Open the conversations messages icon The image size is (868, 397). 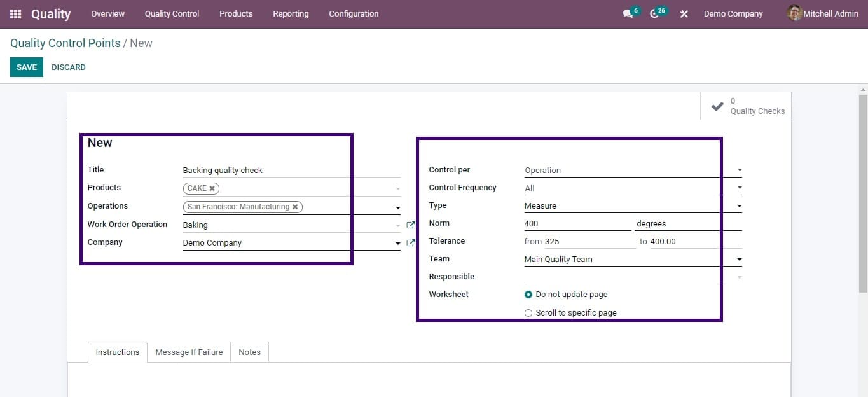628,14
